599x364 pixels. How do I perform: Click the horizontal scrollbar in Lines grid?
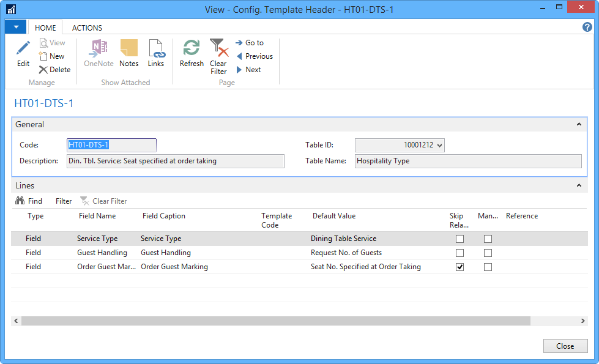point(275,321)
